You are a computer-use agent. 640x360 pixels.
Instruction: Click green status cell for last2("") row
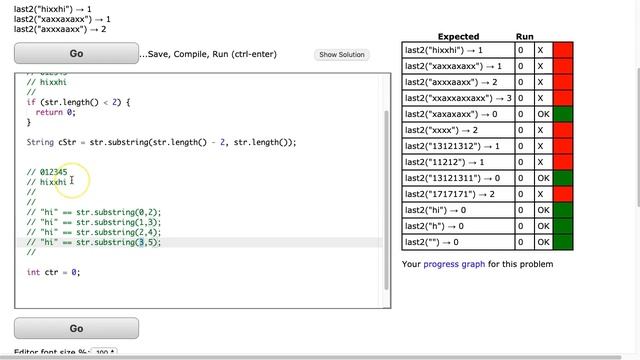[563, 242]
